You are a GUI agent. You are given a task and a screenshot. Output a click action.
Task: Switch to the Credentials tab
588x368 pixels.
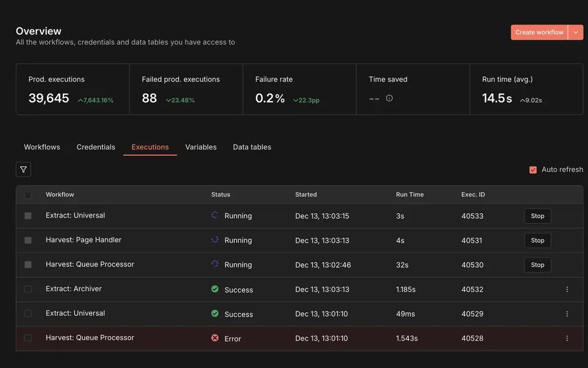96,147
